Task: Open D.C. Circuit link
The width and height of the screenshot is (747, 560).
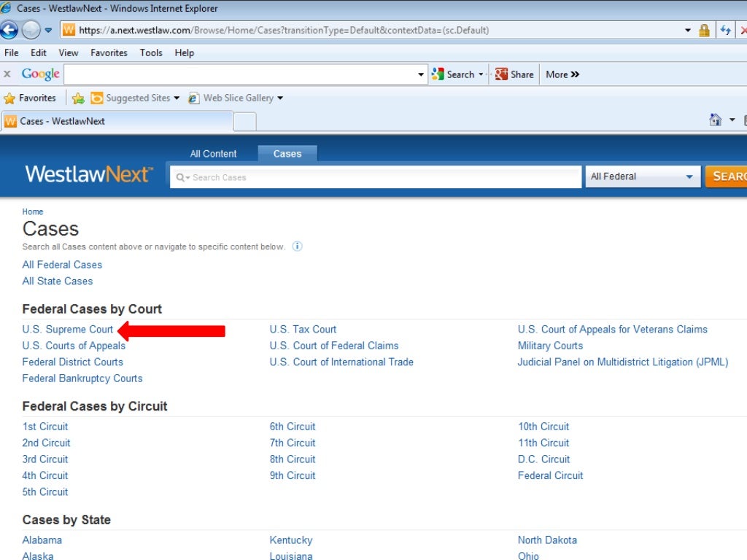Action: [x=544, y=459]
